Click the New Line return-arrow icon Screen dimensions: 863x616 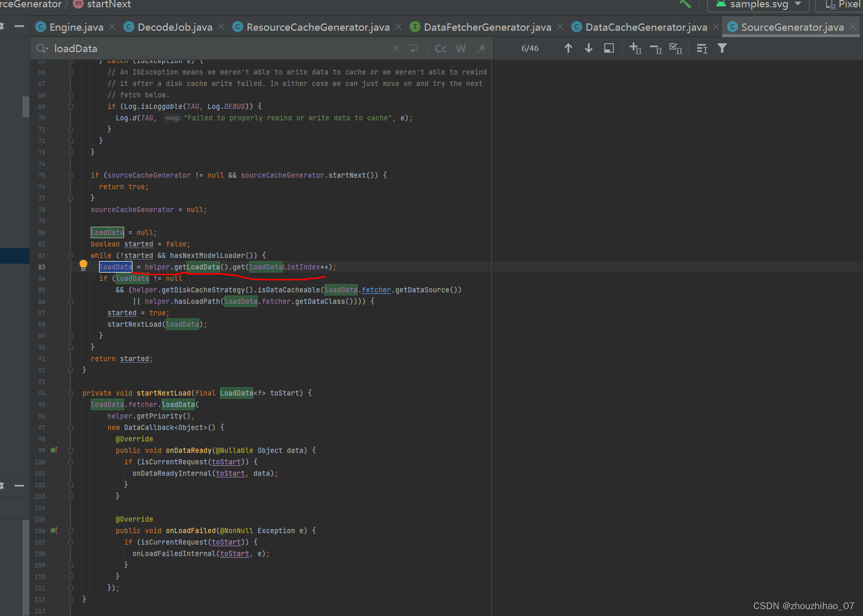click(415, 48)
